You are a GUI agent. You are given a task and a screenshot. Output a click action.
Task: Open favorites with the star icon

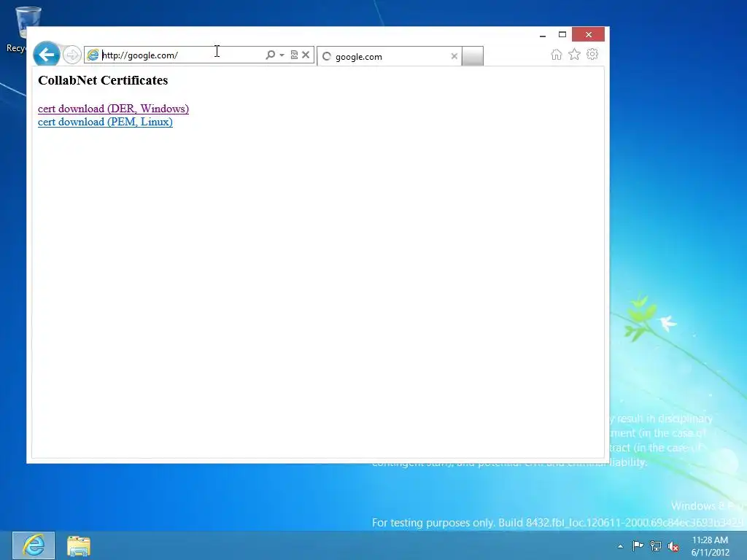pos(575,54)
